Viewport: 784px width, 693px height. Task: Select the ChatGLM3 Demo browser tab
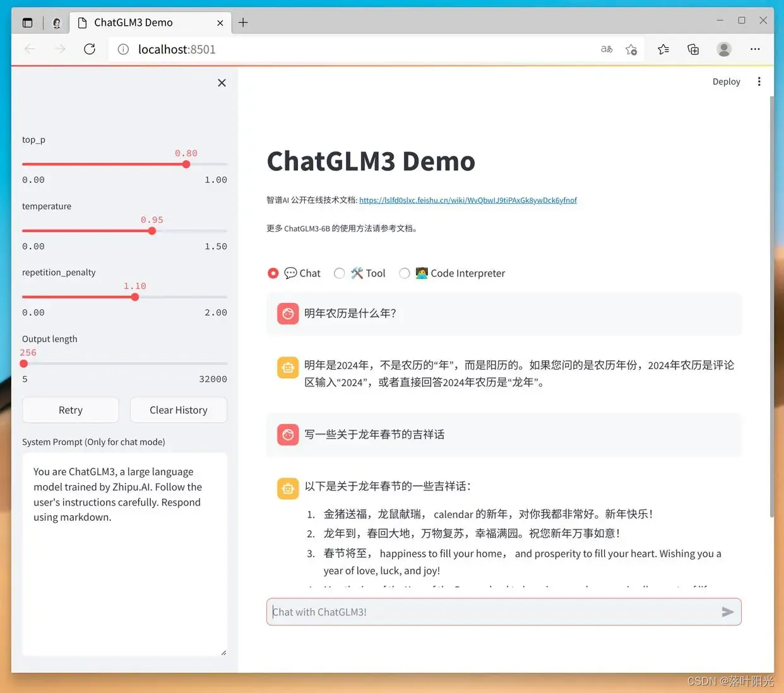tap(151, 23)
